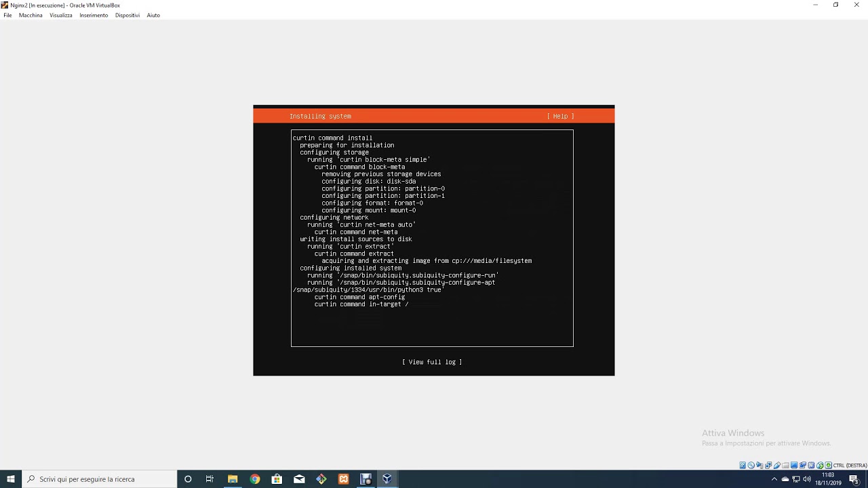Click the Windows taskbar search box

click(x=99, y=479)
